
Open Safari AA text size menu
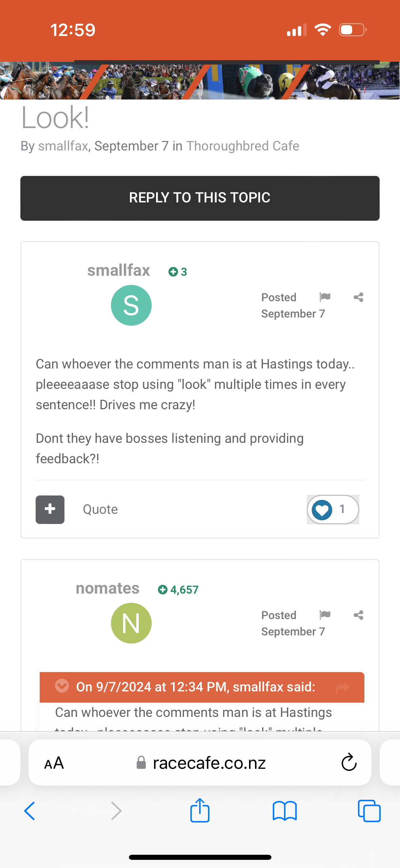54,763
